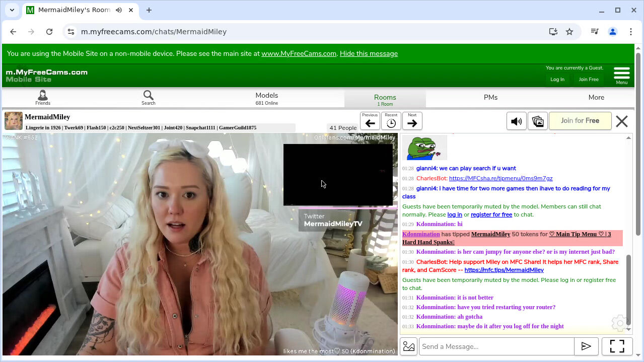Open Chrome's three-dot menu
Viewport: 644px width, 362px height.
[630, 32]
